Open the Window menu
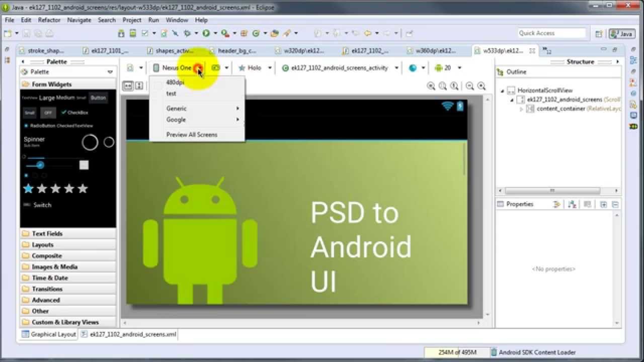The width and height of the screenshot is (644, 362). point(177,20)
